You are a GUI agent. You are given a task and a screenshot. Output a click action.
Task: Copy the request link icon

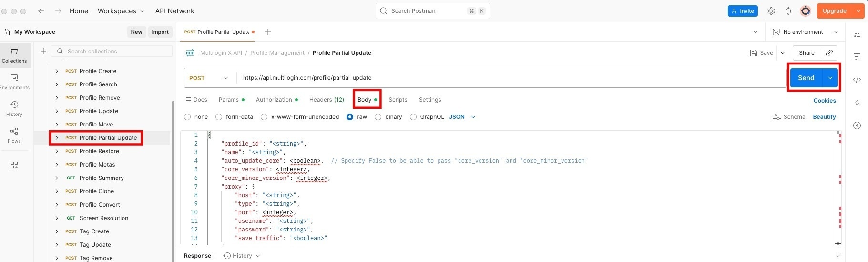click(829, 53)
